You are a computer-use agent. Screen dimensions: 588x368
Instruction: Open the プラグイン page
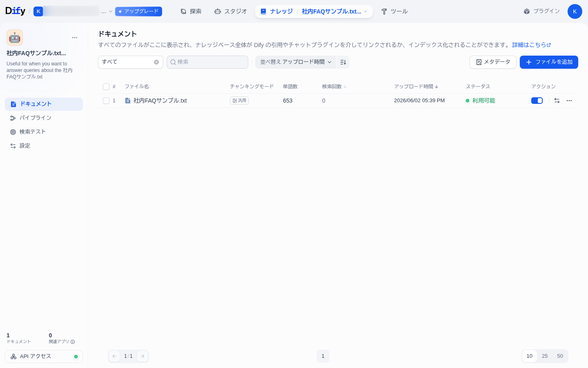[x=541, y=11]
